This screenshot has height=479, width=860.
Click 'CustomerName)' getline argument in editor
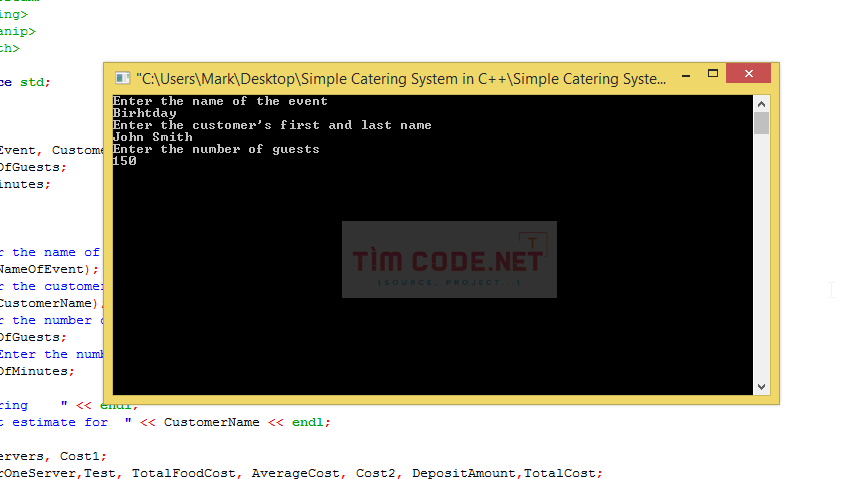pyautogui.click(x=49, y=303)
